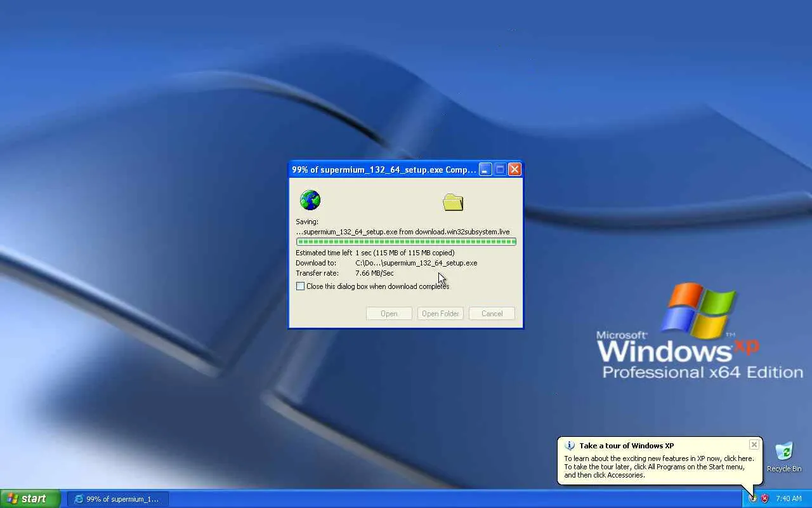This screenshot has height=508, width=812.
Task: Click the green download progress bar
Action: [406, 242]
